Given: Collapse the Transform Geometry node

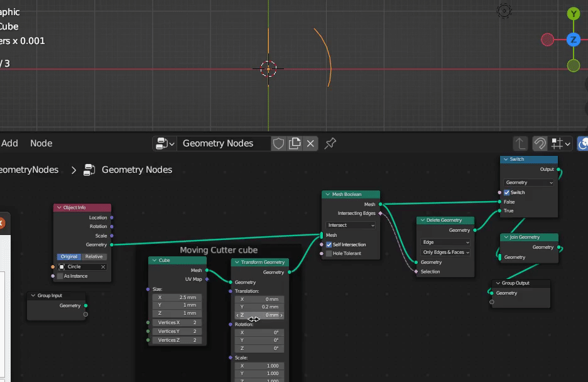Looking at the screenshot, I should (237, 262).
